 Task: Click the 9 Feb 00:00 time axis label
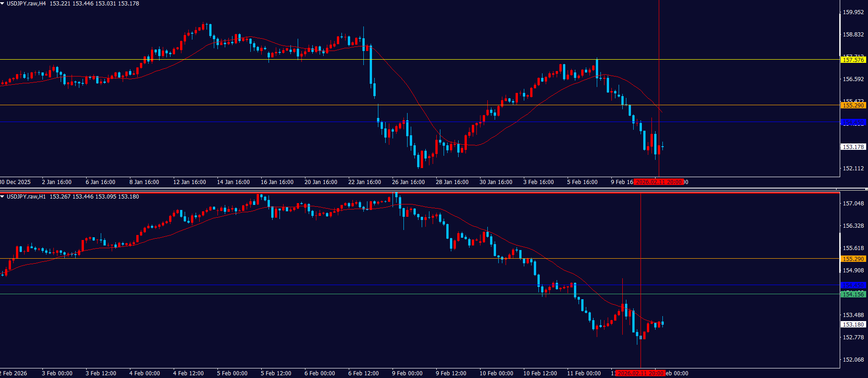pyautogui.click(x=407, y=373)
